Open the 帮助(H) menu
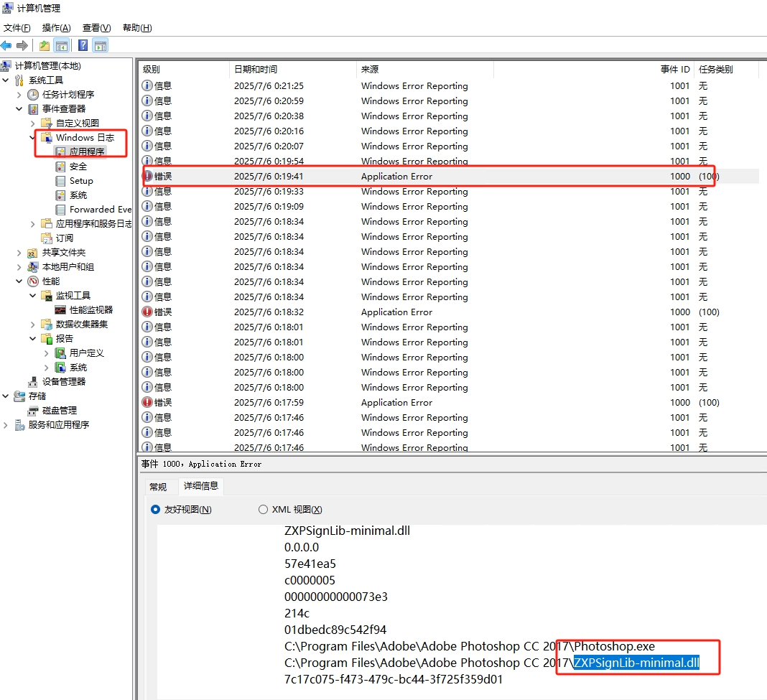The image size is (767, 700). coord(137,28)
